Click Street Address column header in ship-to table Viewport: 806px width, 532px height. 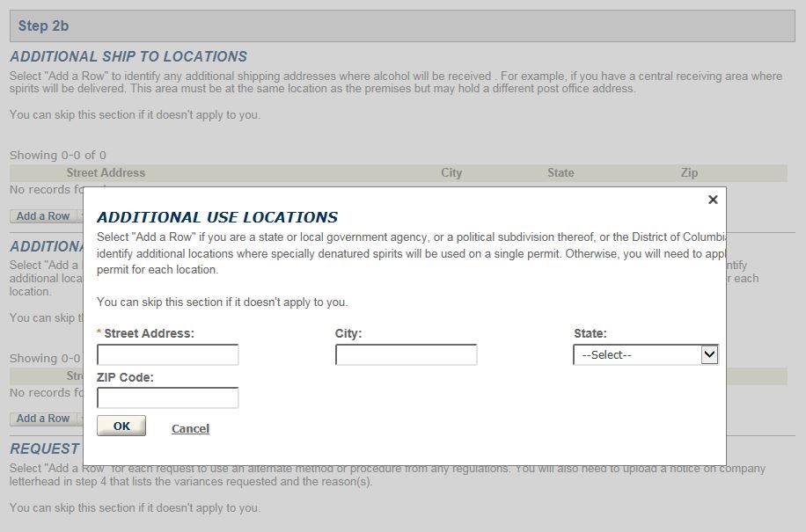106,172
